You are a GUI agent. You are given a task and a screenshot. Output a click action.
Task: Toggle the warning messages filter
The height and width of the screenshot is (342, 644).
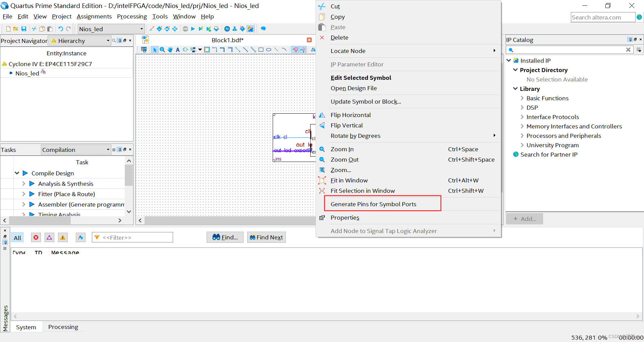tap(63, 237)
